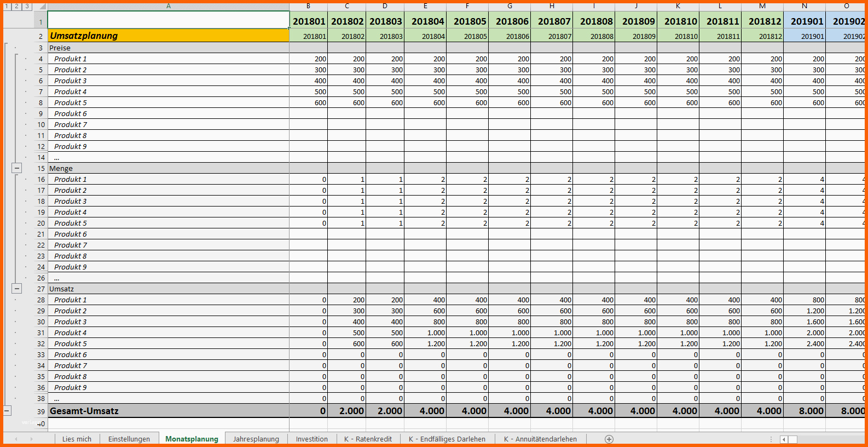Screen dimensions: 868x447
Task: Click the 2.400 value in column N row 32
Action: point(805,343)
